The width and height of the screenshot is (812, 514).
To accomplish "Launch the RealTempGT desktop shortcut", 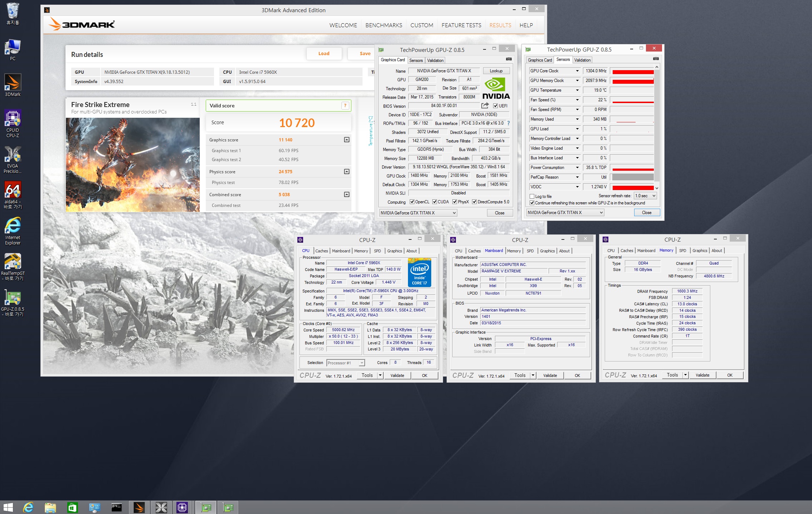I will 13,267.
